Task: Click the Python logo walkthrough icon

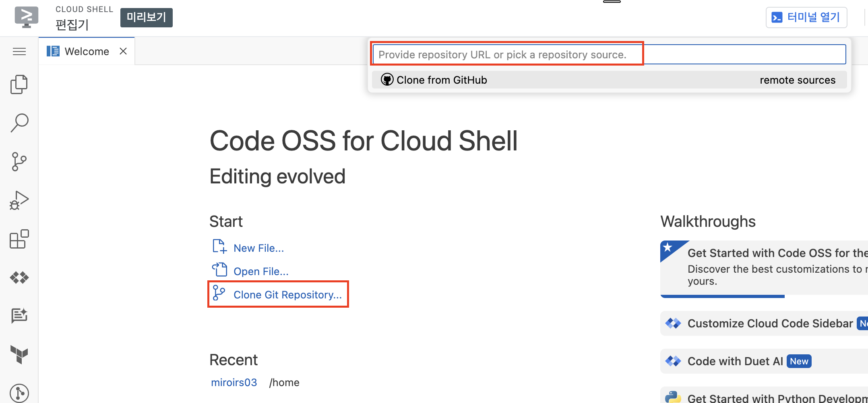Action: (673, 397)
